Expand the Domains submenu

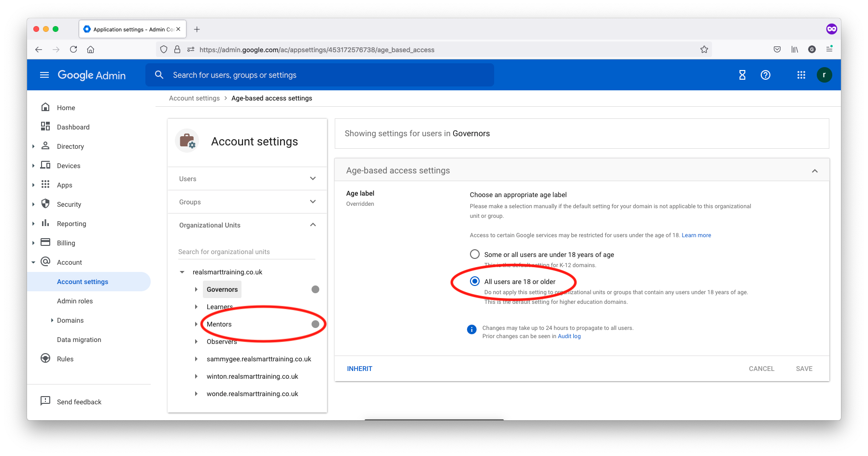coord(52,320)
